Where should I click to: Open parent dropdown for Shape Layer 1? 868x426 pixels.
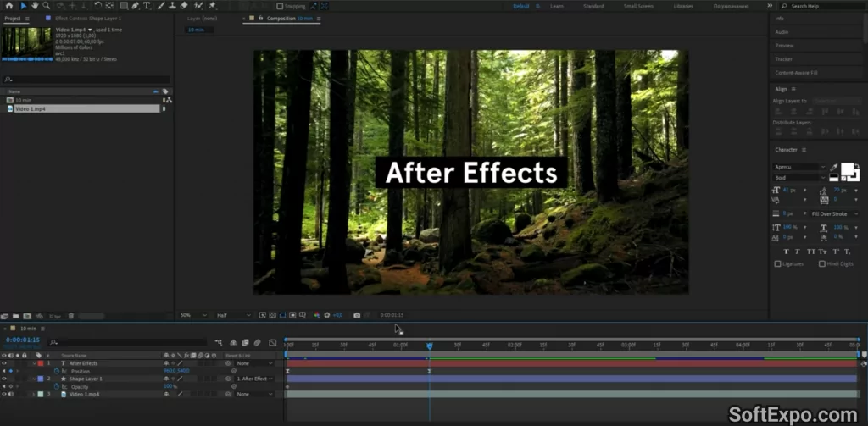[254, 379]
